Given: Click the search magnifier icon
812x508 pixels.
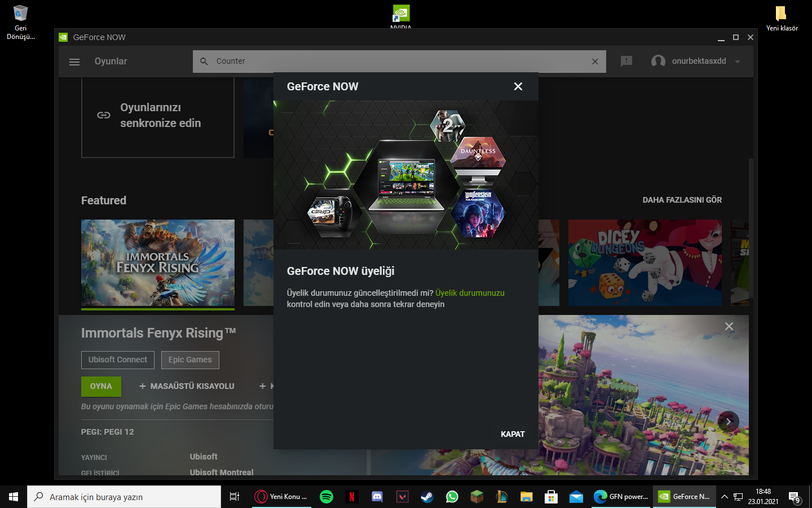Looking at the screenshot, I should pyautogui.click(x=204, y=61).
